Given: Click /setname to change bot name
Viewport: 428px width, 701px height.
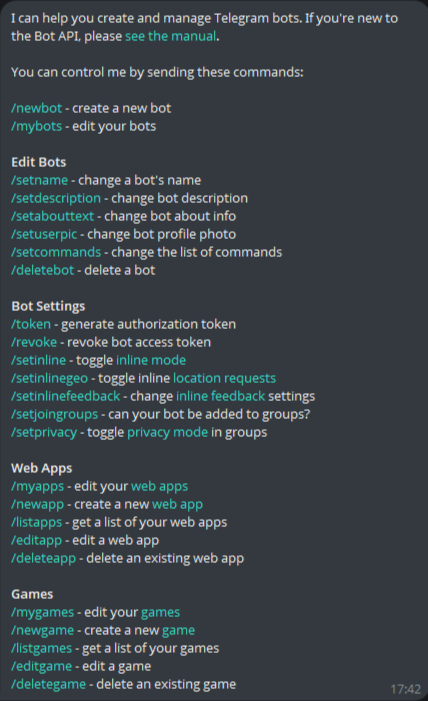Looking at the screenshot, I should [39, 180].
